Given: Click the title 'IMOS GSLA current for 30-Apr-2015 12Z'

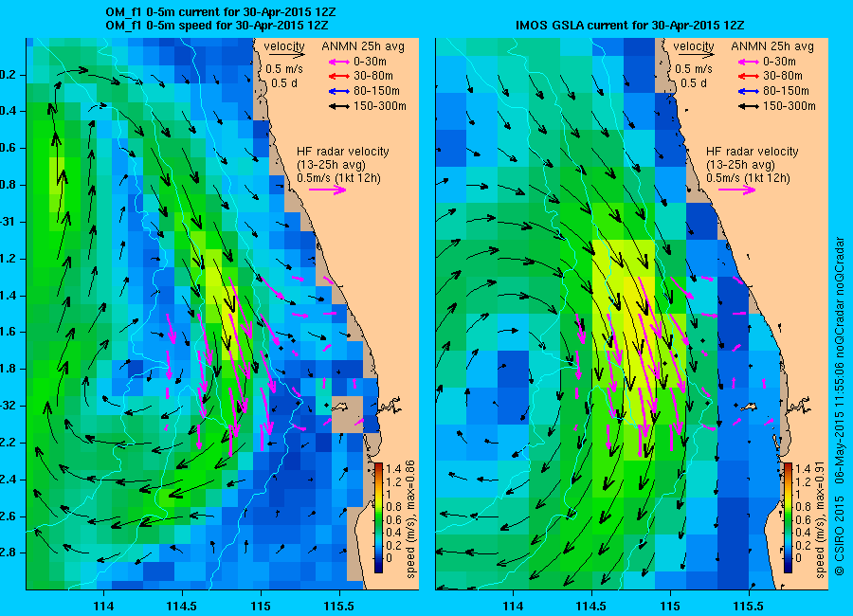Looking at the screenshot, I should tap(629, 25).
